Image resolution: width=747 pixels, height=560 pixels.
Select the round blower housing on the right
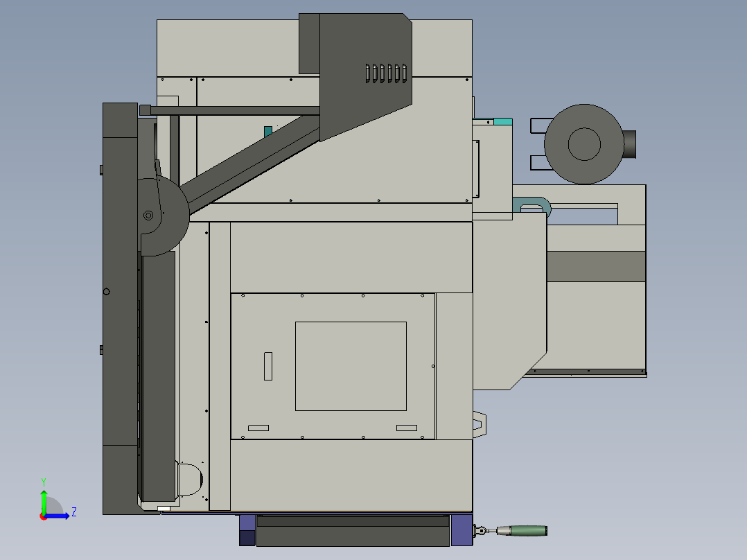[x=584, y=144]
